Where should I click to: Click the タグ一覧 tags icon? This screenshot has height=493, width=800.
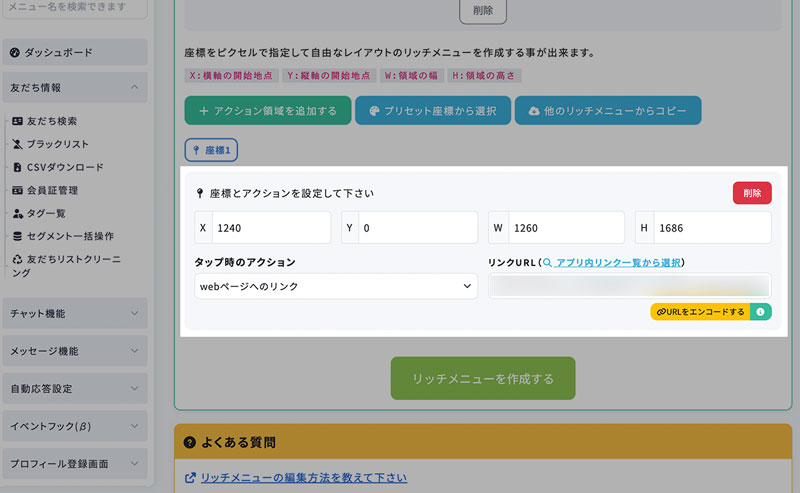(x=17, y=213)
